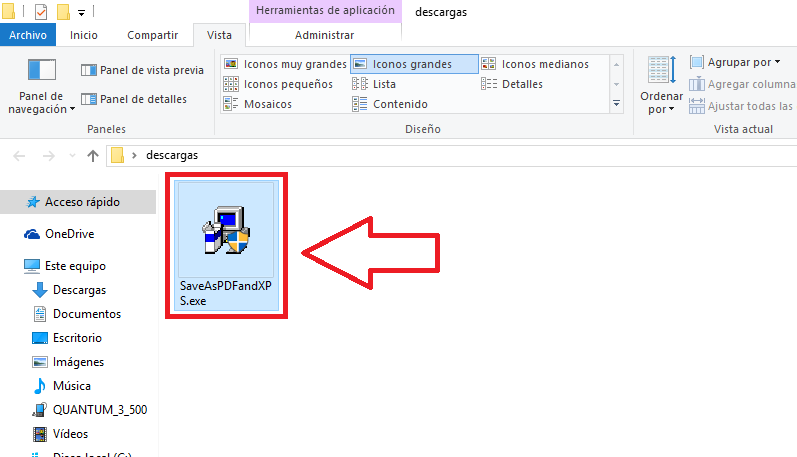The height and width of the screenshot is (457, 797).
Task: Select Iconos medianos layout
Action: point(535,64)
